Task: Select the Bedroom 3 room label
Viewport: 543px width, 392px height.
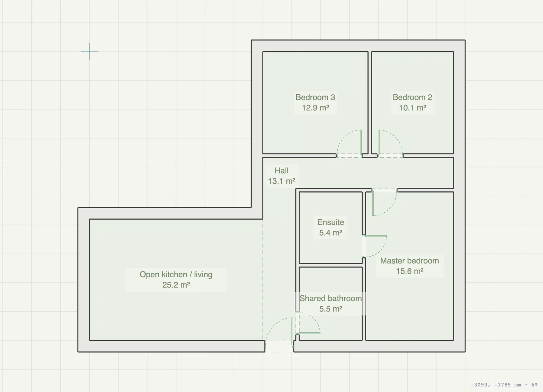Action: [x=315, y=102]
